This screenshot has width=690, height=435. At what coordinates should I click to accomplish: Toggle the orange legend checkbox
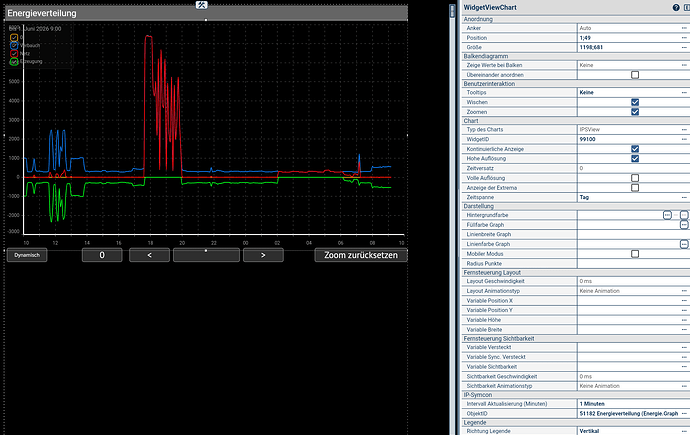pos(14,37)
